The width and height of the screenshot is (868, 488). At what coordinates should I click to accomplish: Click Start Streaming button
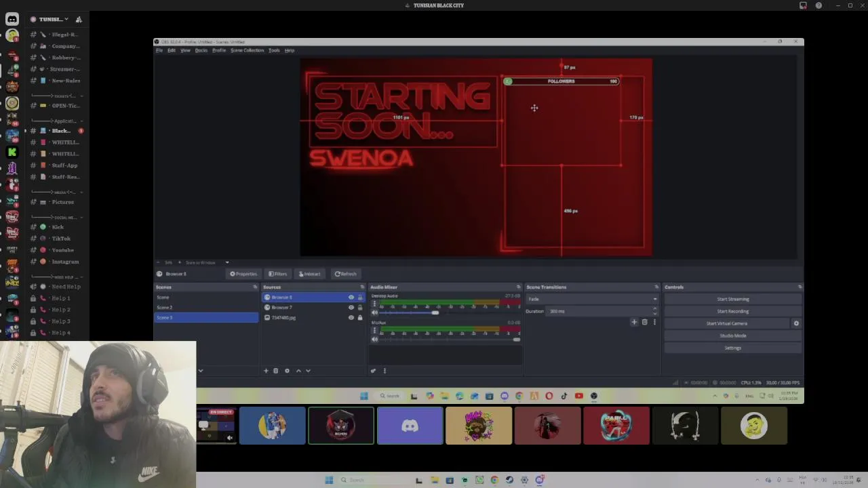tap(732, 299)
